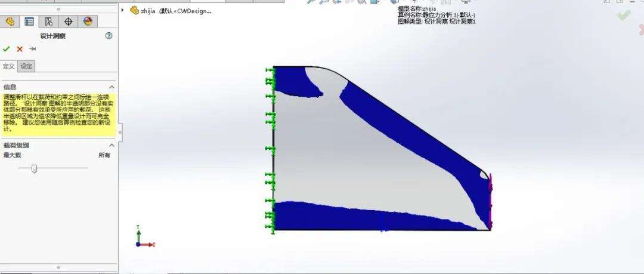Cancel Design Insight with red X
Viewport: 644px width, 274px height.
(x=20, y=49)
